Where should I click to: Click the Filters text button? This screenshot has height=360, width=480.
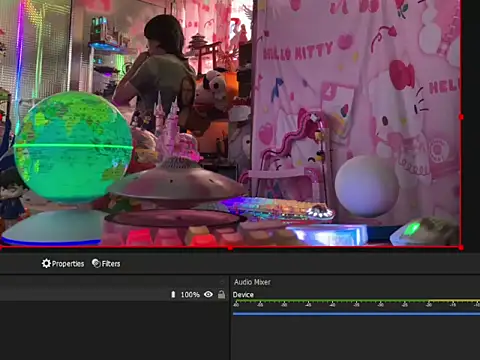(111, 264)
